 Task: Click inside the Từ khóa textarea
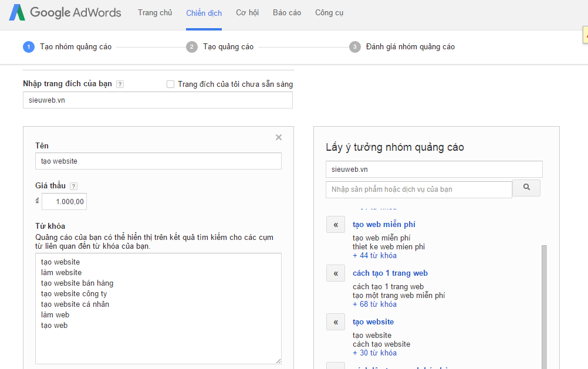[x=158, y=308]
